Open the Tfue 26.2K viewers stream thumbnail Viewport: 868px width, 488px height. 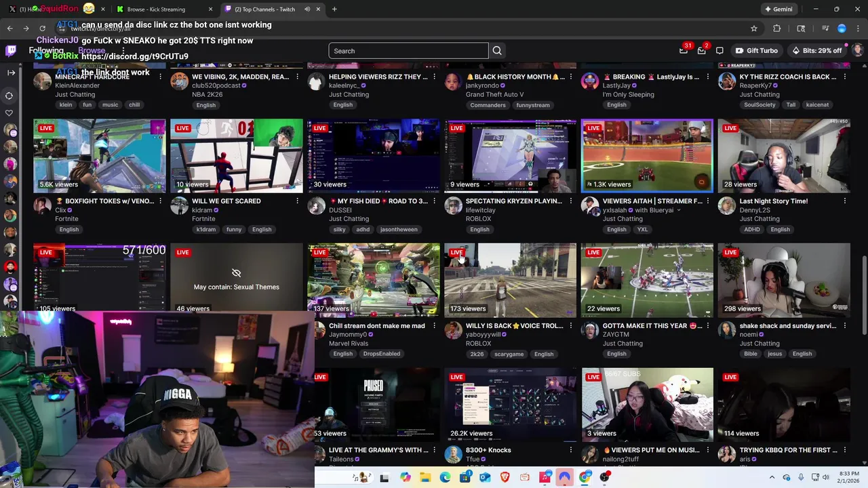click(x=510, y=405)
